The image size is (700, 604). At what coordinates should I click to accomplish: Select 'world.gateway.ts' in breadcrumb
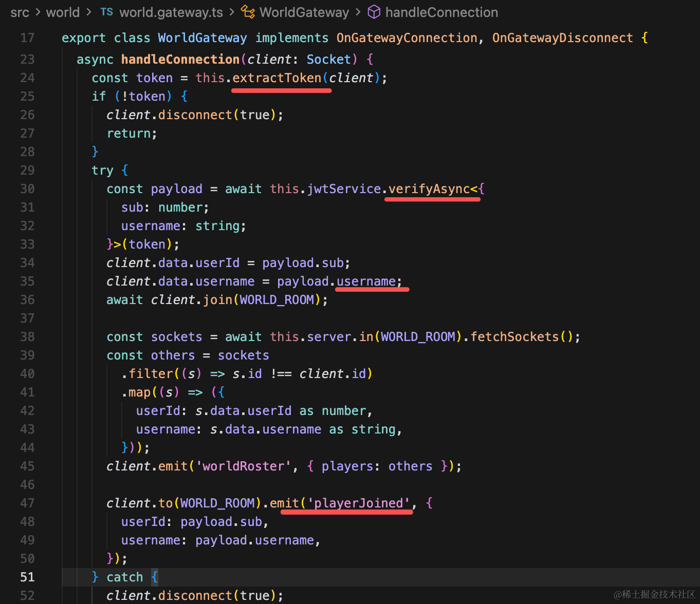click(x=171, y=12)
